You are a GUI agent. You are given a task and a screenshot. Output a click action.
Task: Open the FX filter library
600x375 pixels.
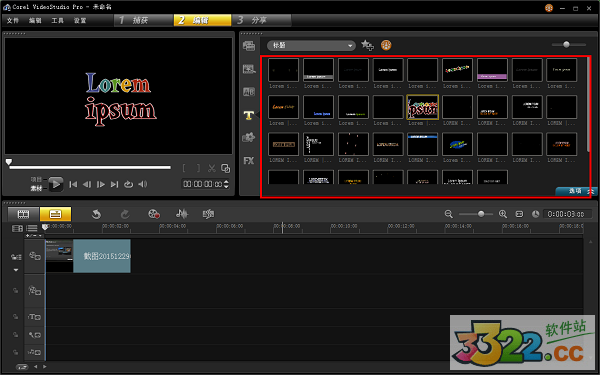(x=249, y=161)
